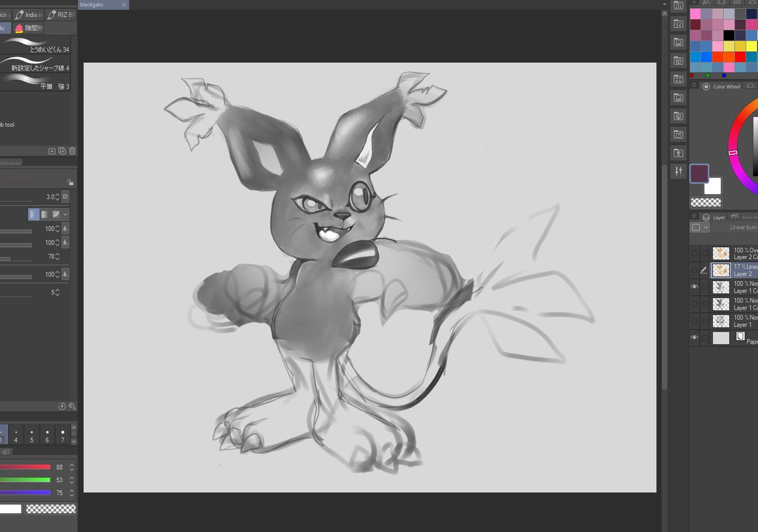
Task: Click the lock icon in Tool Property
Action: 71,183
